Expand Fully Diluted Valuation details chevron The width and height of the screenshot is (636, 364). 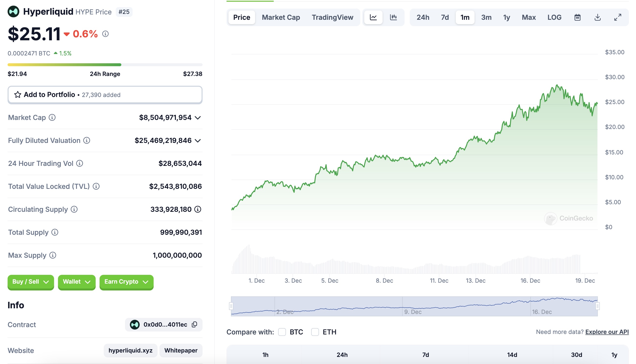(x=198, y=141)
